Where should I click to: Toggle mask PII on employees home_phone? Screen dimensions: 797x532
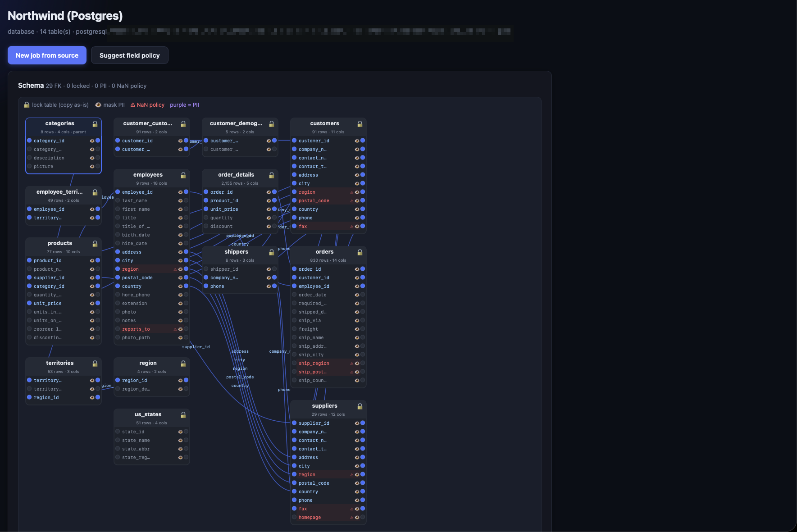(180, 295)
